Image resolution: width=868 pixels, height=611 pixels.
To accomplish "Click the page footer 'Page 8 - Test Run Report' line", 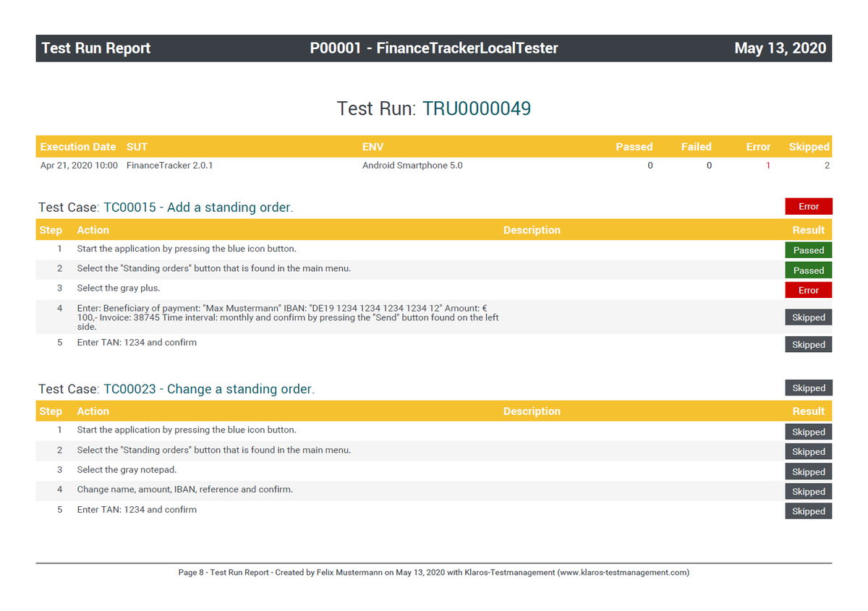I will (x=434, y=573).
